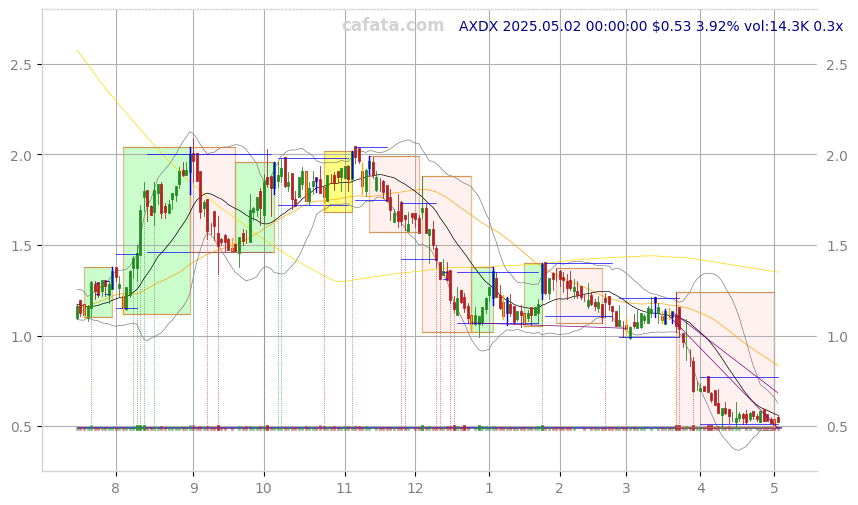Click month label 2 on x-axis
This screenshot has height=505, width=858.
560,488
